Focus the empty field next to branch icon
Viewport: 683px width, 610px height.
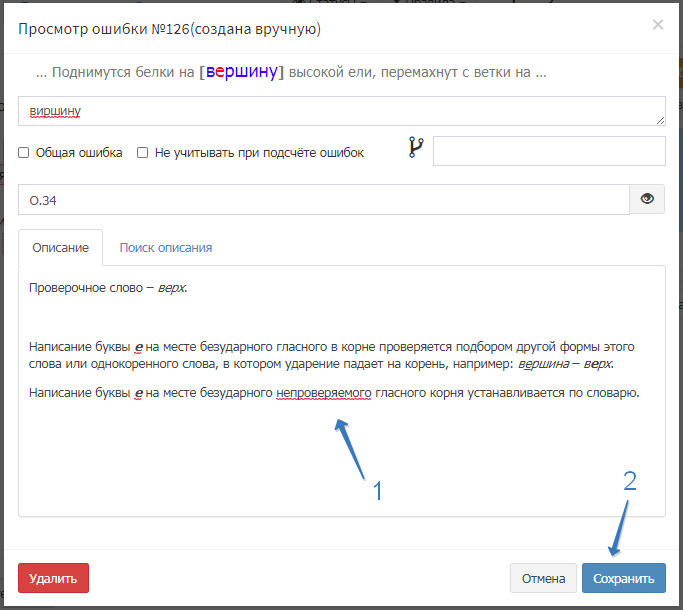click(x=548, y=151)
